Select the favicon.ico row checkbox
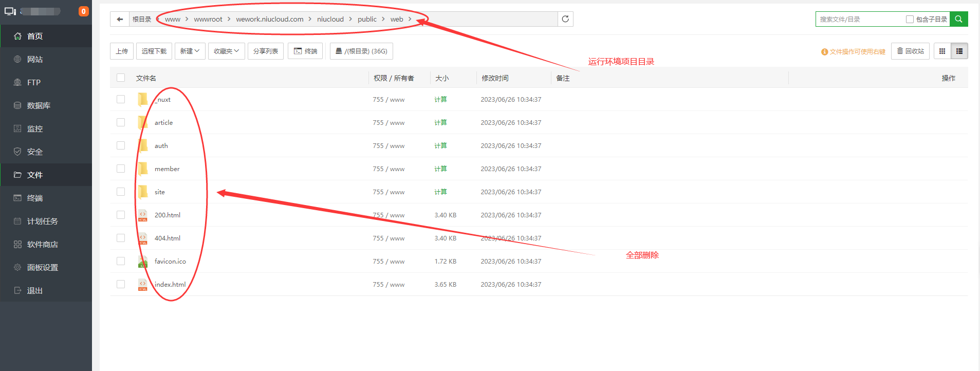The image size is (980, 371). point(121,261)
